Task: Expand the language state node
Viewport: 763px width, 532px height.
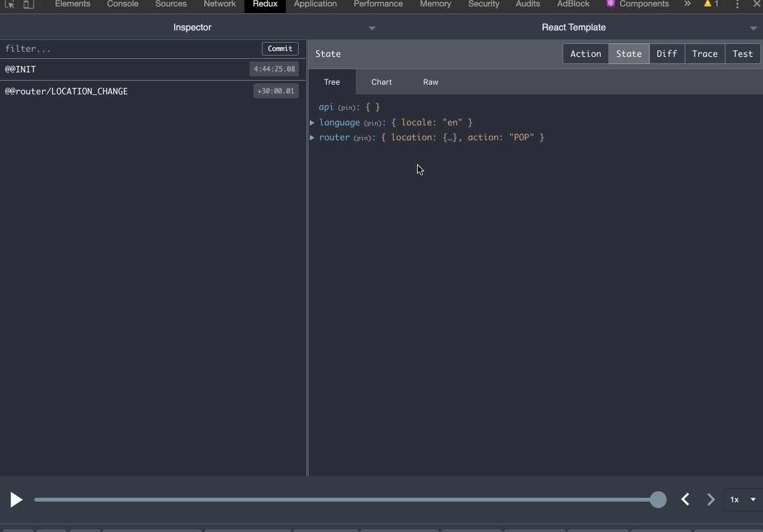Action: (312, 123)
